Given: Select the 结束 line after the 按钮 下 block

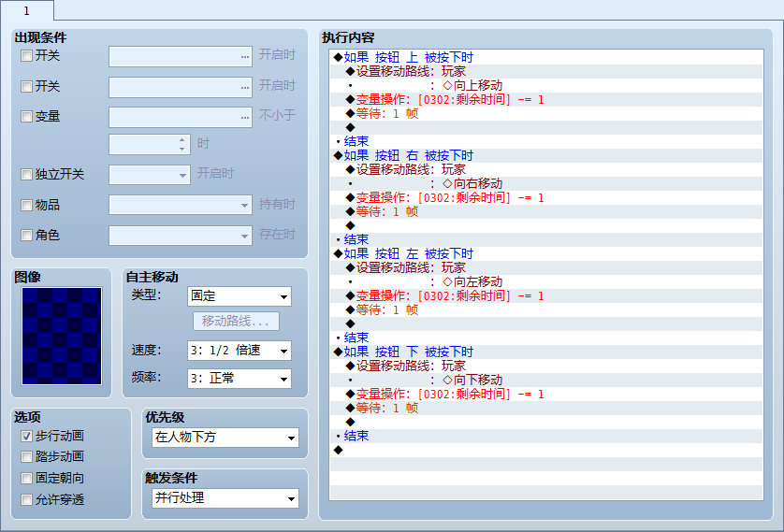Looking at the screenshot, I should pos(546,436).
